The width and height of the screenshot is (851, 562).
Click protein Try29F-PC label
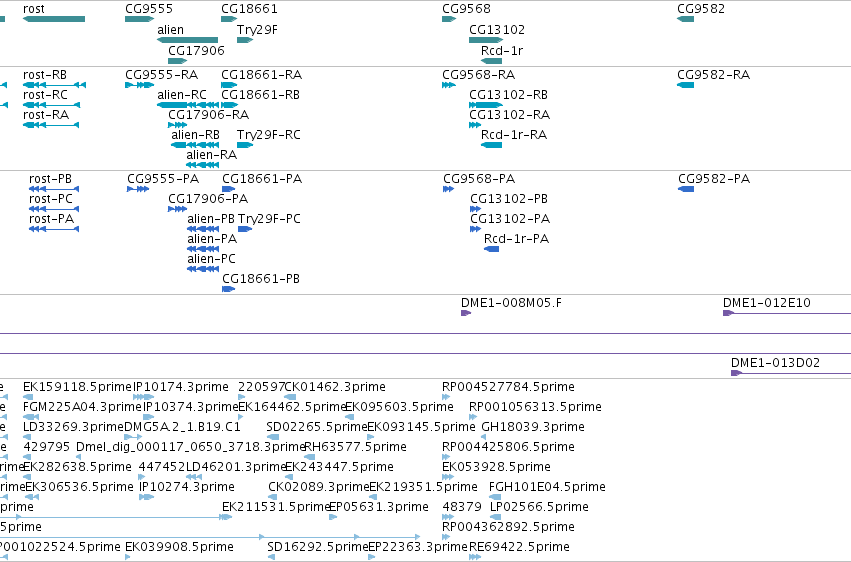pyautogui.click(x=269, y=219)
